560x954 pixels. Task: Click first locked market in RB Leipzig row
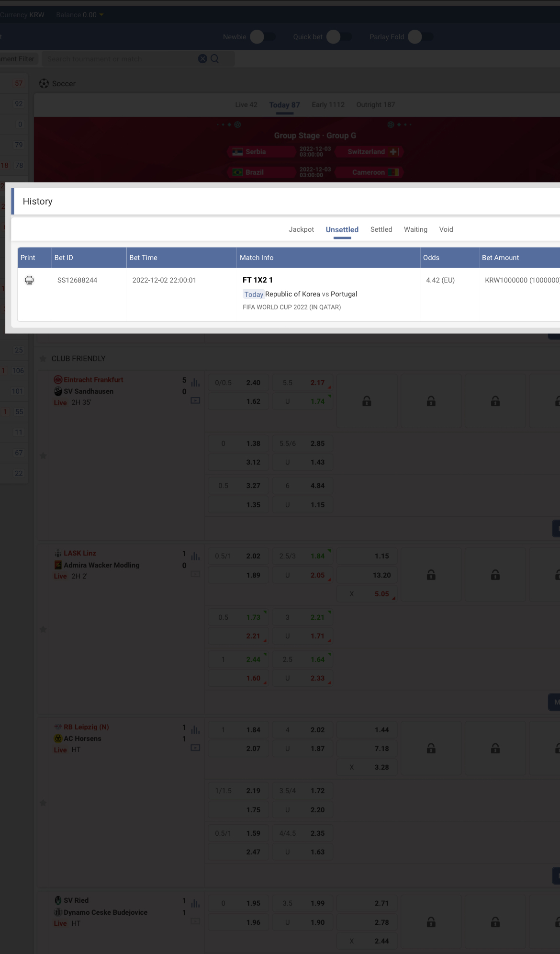431,748
